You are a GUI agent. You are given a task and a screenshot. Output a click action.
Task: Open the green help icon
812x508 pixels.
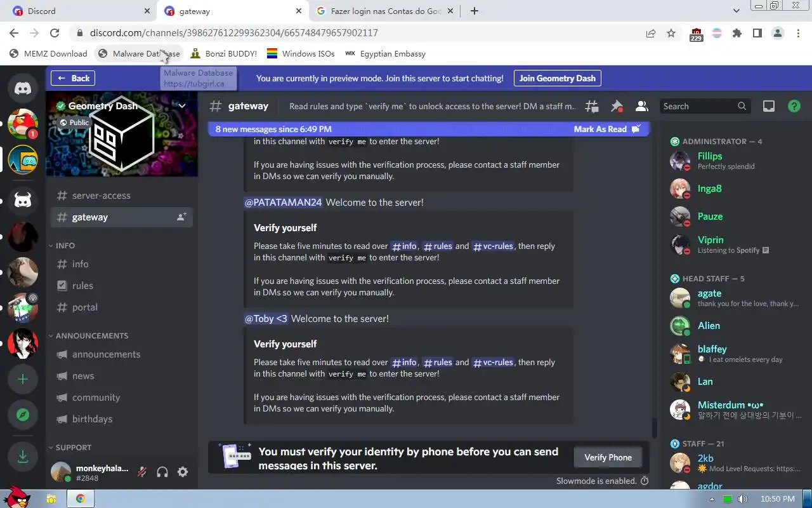[x=794, y=106]
